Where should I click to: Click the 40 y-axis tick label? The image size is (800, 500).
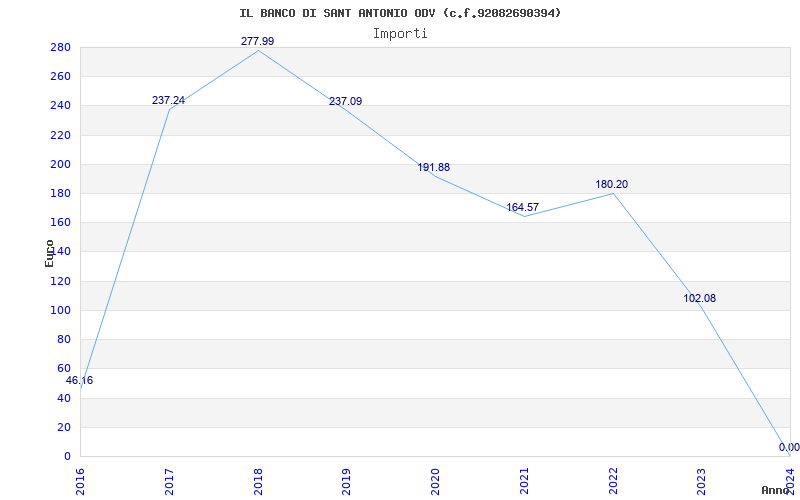point(63,398)
